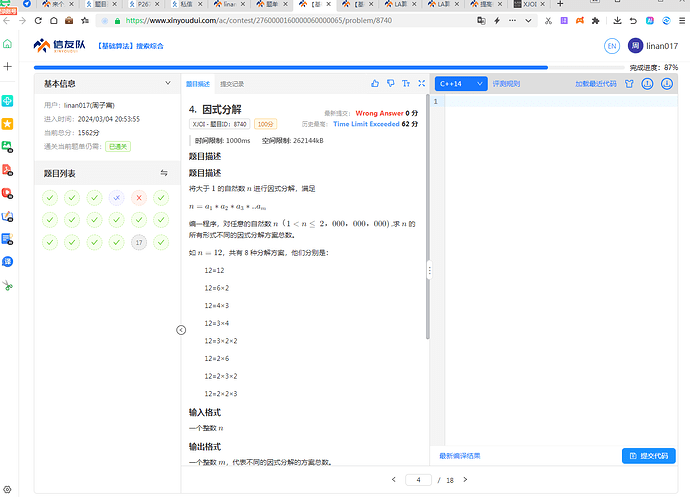Viewport: 690px width, 497px height.
Task: Click the blue completion progress bar
Action: (x=290, y=68)
